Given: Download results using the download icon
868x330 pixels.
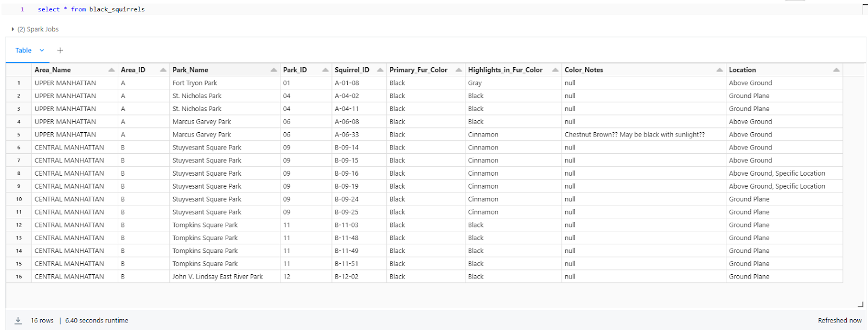Looking at the screenshot, I should click(18, 320).
